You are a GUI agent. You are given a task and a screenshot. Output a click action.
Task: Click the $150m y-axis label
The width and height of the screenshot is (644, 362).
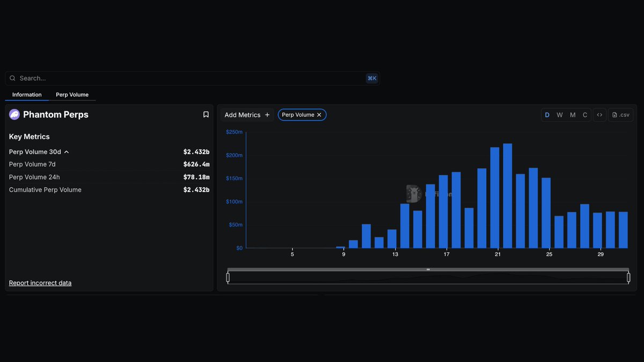tap(234, 178)
